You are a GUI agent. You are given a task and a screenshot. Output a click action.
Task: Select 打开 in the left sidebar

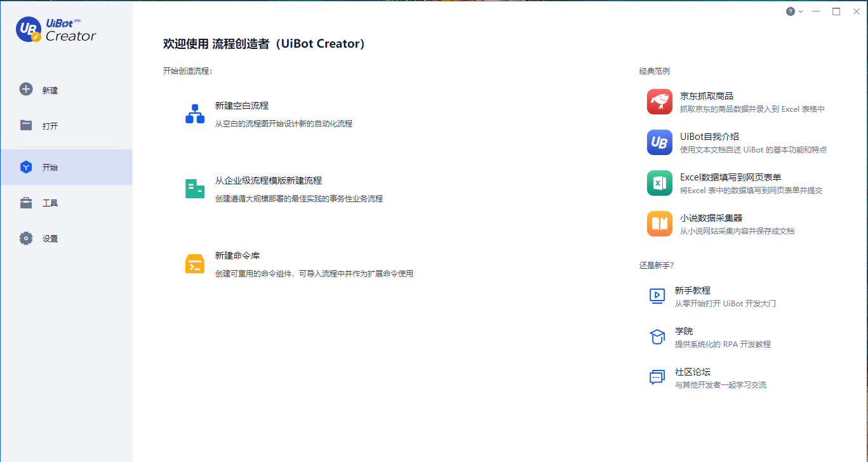click(x=50, y=126)
